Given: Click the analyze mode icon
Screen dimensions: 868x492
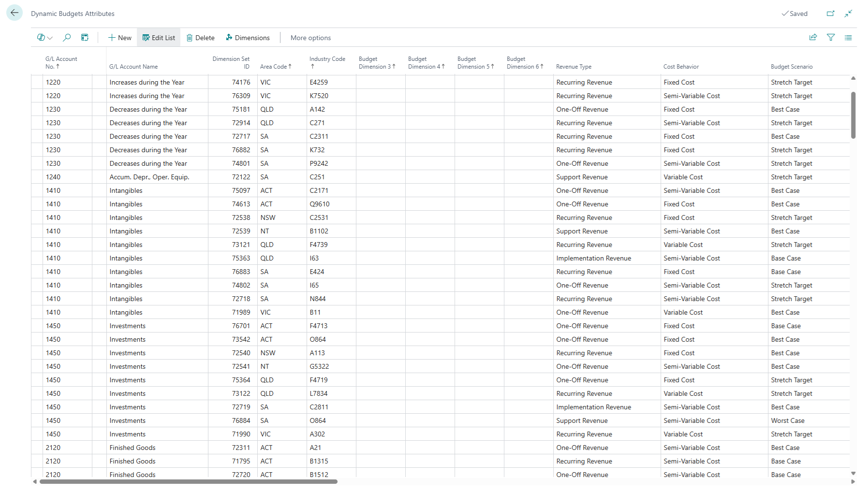Looking at the screenshot, I should (x=85, y=38).
